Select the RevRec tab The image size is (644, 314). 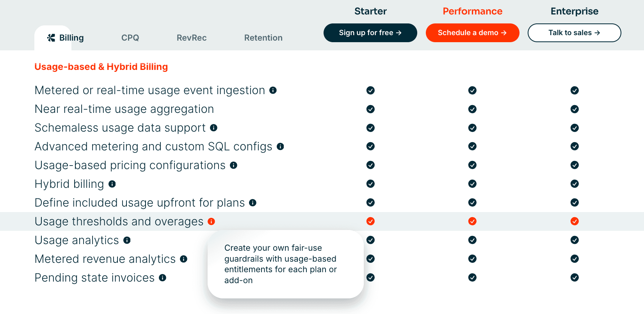[191, 38]
